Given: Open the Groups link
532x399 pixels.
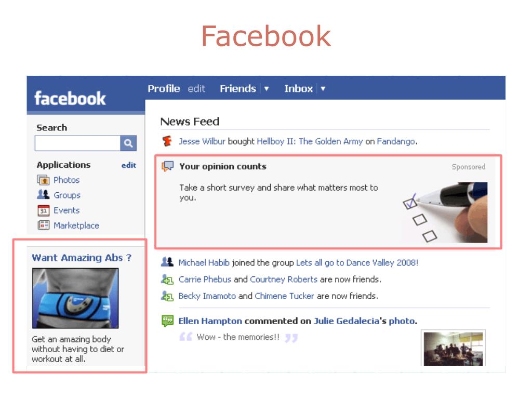Looking at the screenshot, I should pos(67,195).
